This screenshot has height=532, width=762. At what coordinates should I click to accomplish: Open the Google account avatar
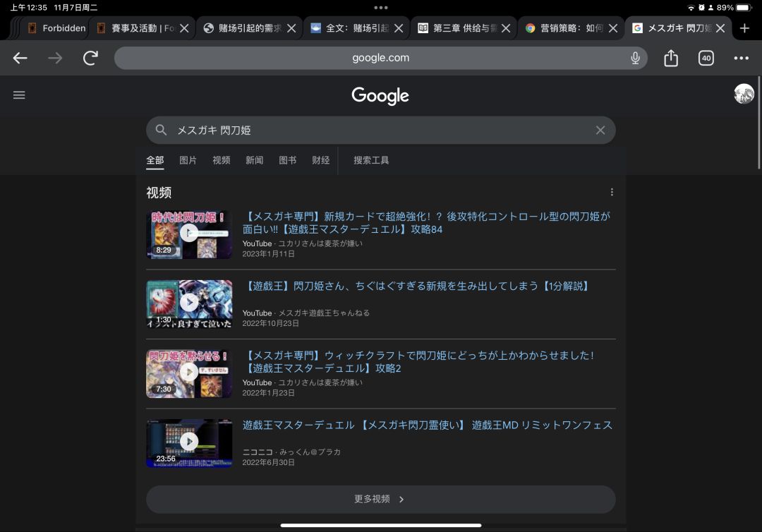pos(744,94)
